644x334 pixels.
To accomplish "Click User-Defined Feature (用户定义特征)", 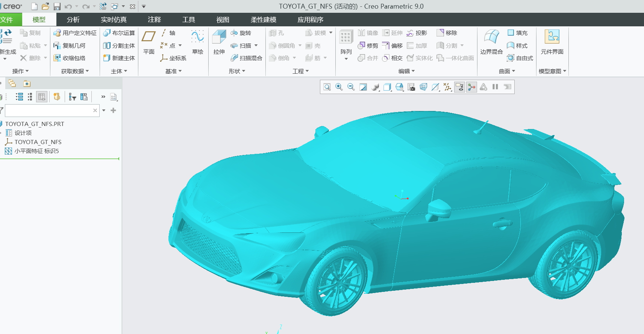I will point(75,33).
